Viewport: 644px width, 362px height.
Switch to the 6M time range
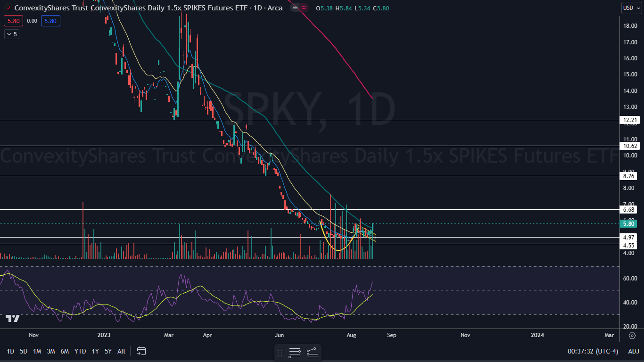pos(65,351)
